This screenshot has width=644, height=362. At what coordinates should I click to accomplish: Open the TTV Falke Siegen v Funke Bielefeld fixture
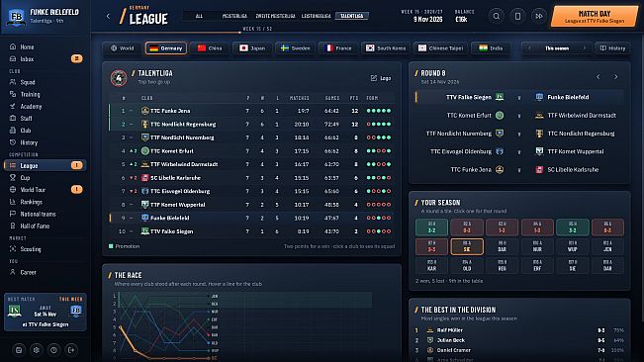click(x=519, y=97)
